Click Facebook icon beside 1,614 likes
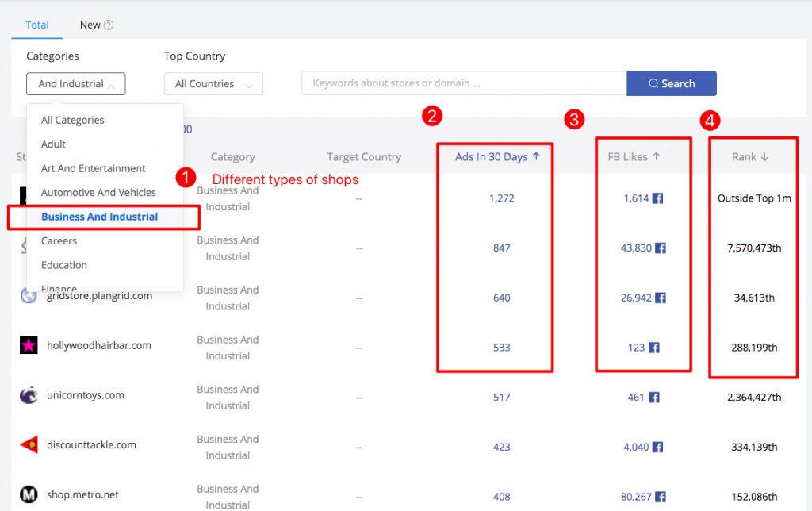Viewport: 812px width, 511px height. (x=657, y=198)
